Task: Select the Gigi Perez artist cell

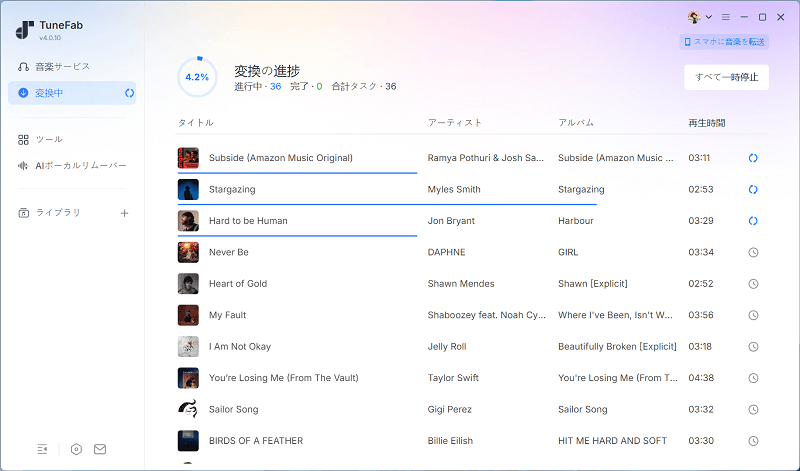Action: click(449, 409)
